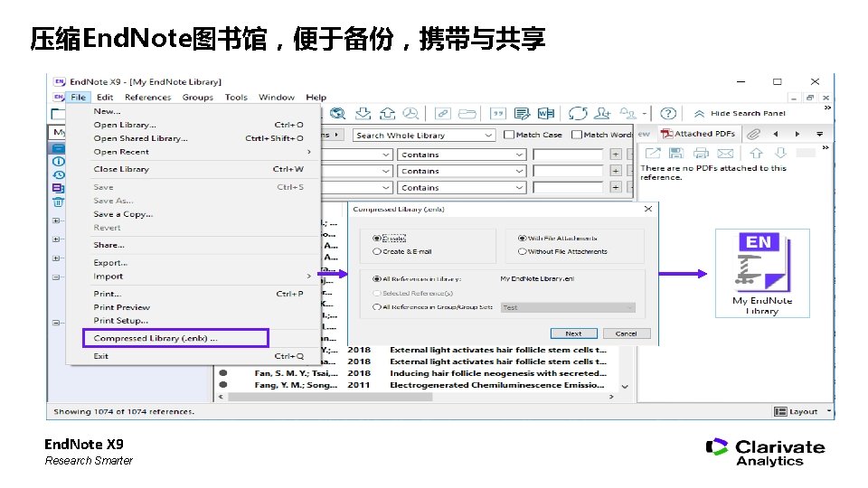Screen dimensions: 868x488
Task: Click the PDF next page down arrow
Action: [x=780, y=153]
